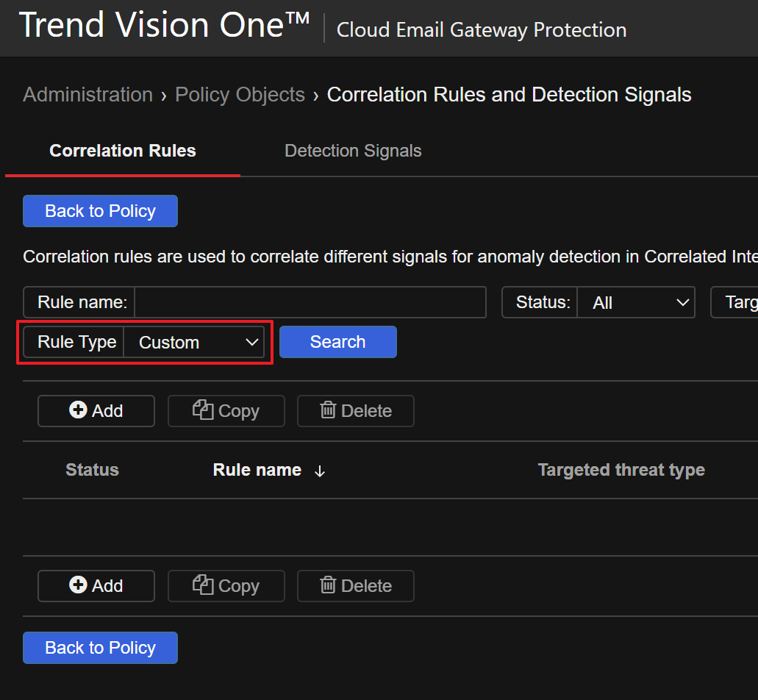Click the plus icon on the upper Add button
Viewport: 758px width, 700px height.
pyautogui.click(x=78, y=410)
